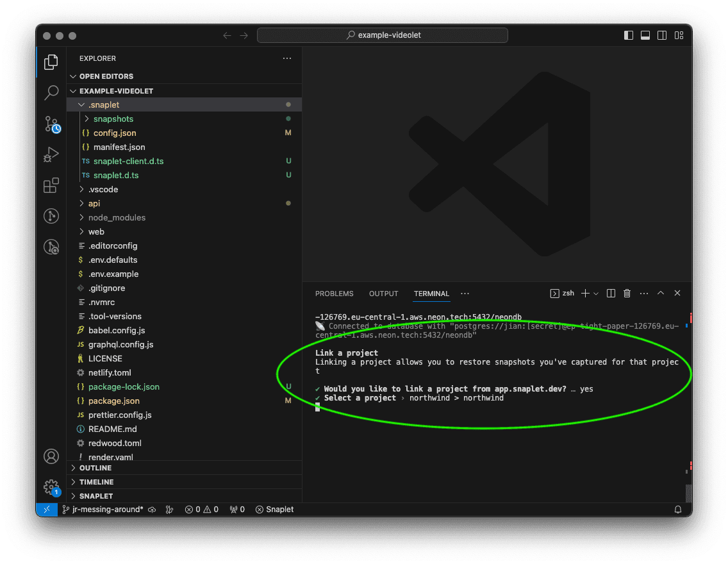Open the Source Control view
Viewport: 728px width, 564px height.
51,124
